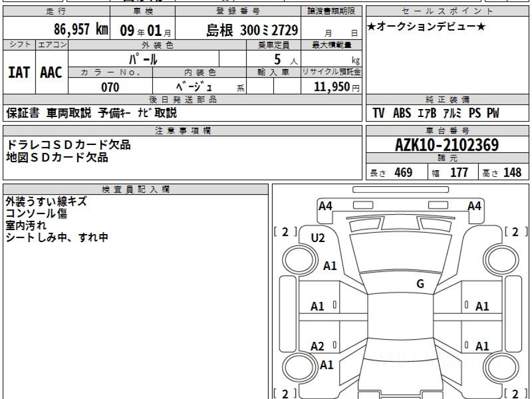Image resolution: width=532 pixels, height=399 pixels.
Task: Click the 保証書 item in later-shipped parts
Action: [23, 113]
